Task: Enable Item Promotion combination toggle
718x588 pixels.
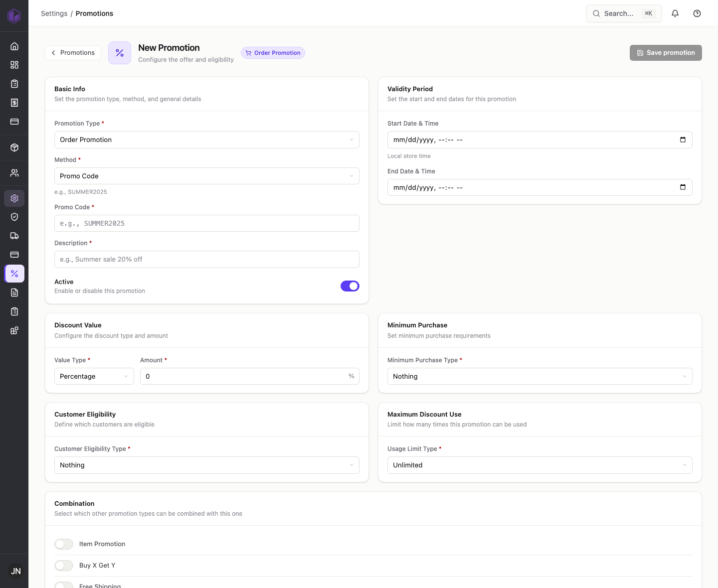Action: pos(64,544)
